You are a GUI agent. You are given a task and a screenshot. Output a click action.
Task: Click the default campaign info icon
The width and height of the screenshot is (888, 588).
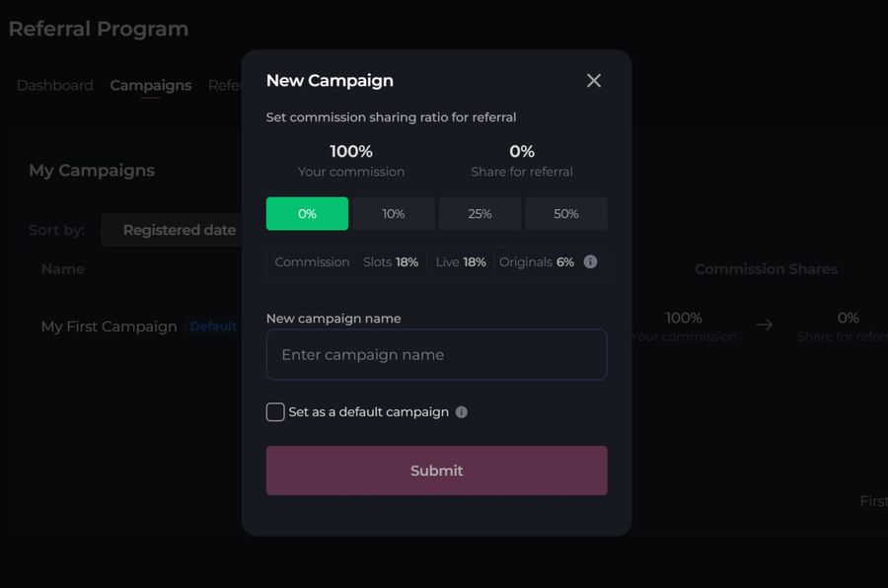pyautogui.click(x=462, y=411)
